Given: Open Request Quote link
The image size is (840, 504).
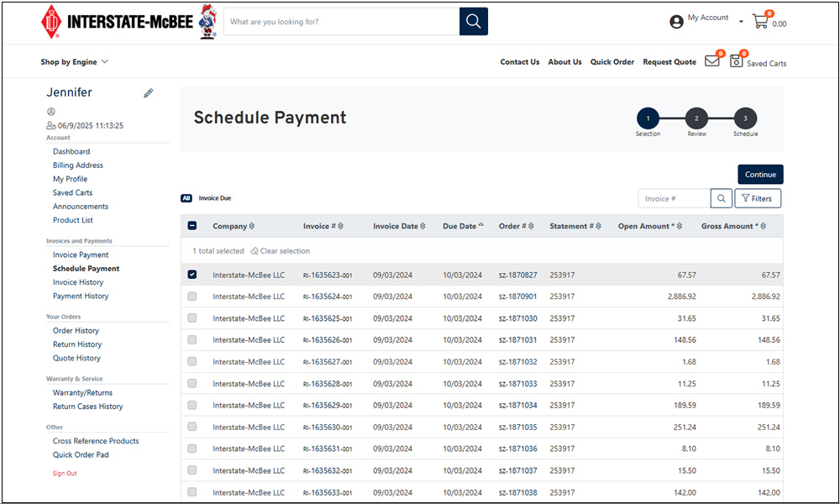Looking at the screenshot, I should click(x=669, y=61).
